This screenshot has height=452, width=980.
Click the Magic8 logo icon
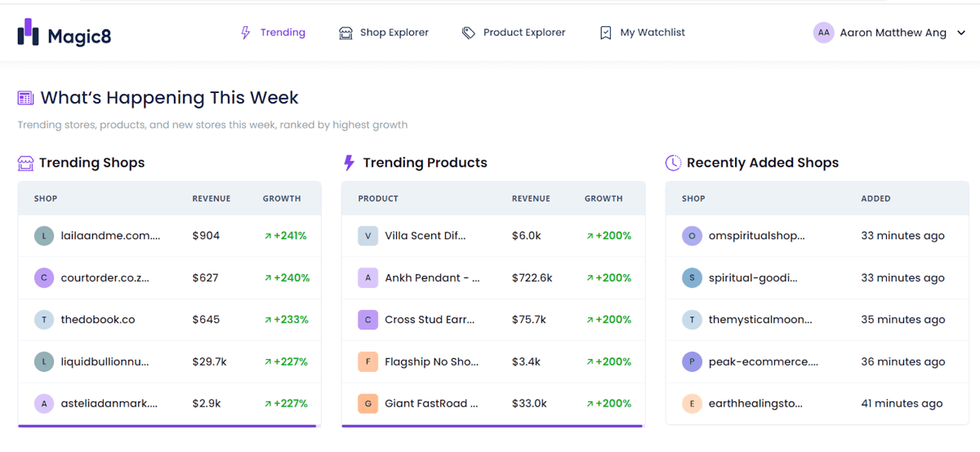click(29, 33)
